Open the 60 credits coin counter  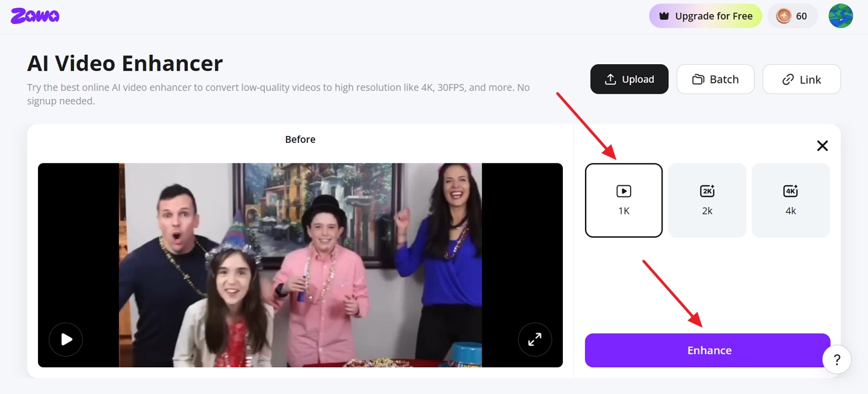click(x=792, y=16)
